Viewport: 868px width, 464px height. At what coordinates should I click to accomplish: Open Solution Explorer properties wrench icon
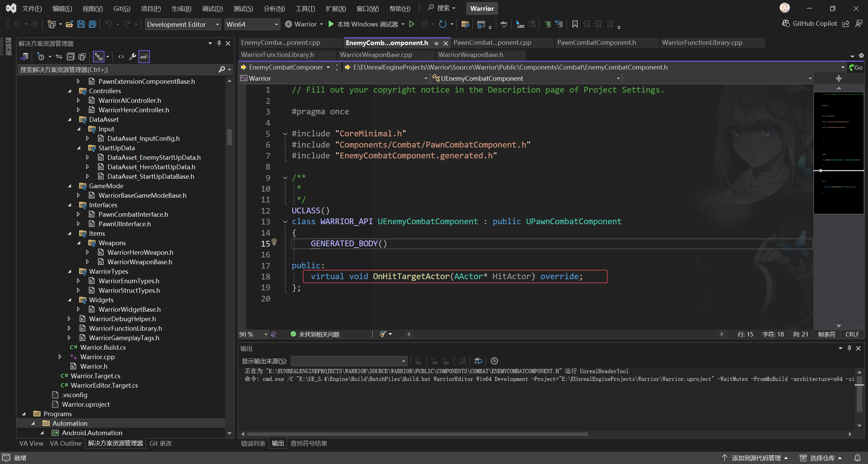(x=133, y=57)
